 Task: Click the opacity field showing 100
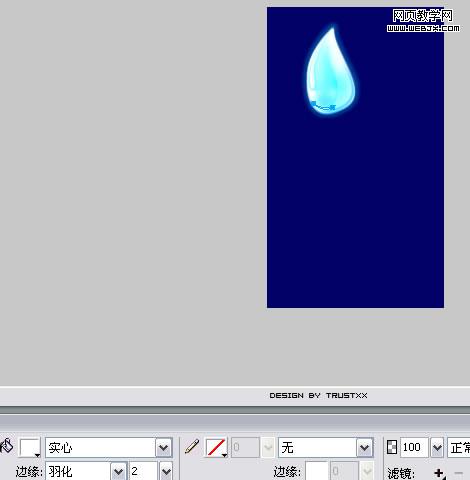click(x=414, y=447)
